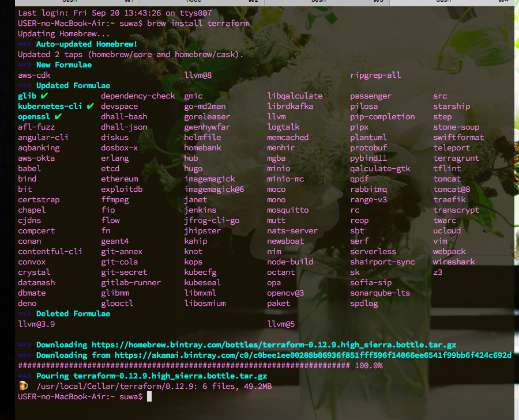
Task: Click the beer mug emoji icon
Action: pyautogui.click(x=23, y=387)
